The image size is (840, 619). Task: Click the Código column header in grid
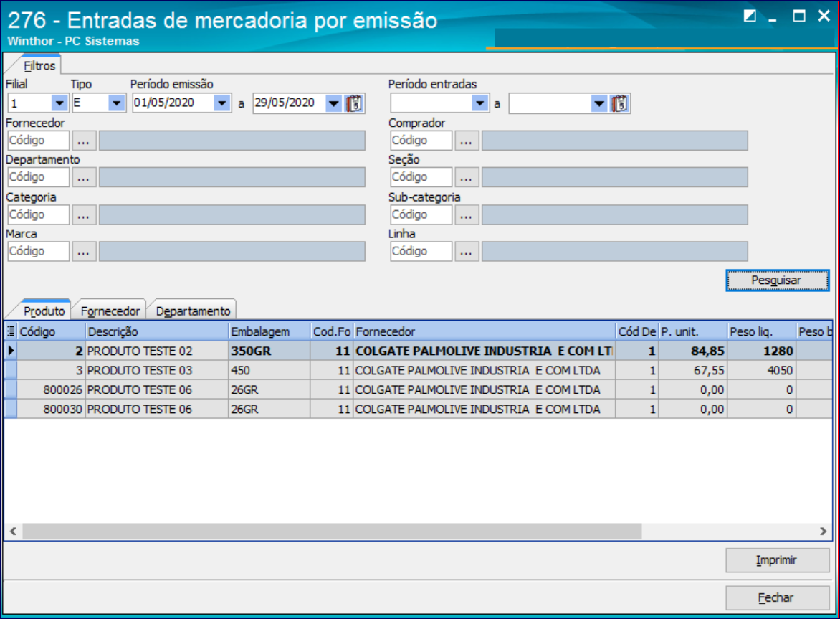point(52,331)
